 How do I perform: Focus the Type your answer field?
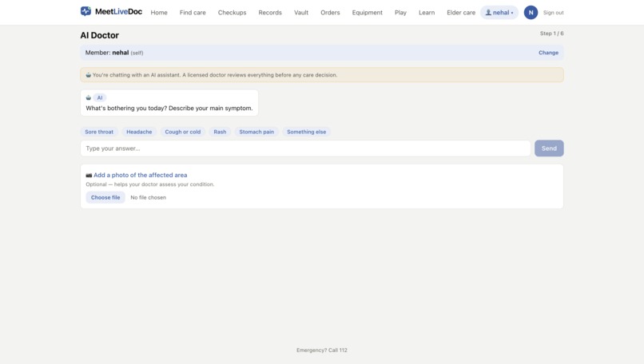coord(305,148)
